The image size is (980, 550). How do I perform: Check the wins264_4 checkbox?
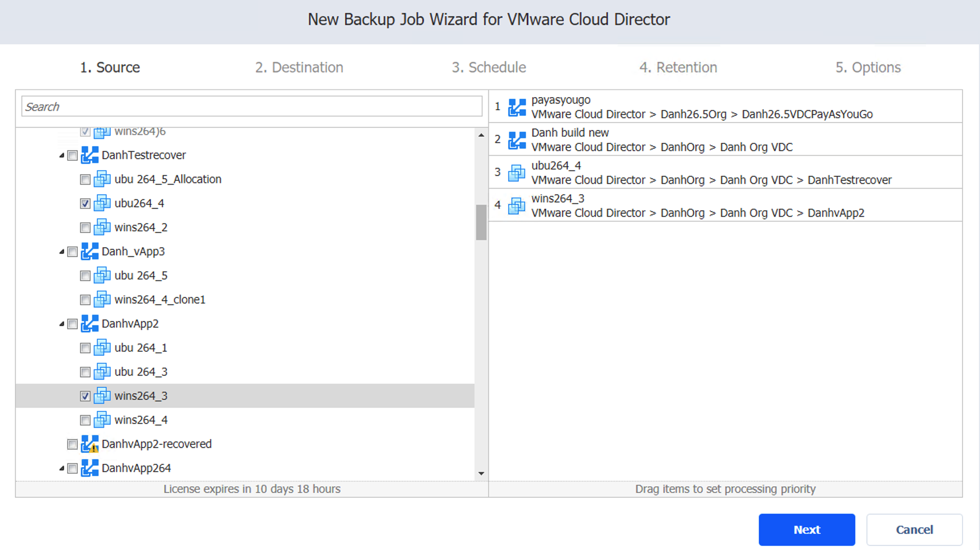(85, 420)
